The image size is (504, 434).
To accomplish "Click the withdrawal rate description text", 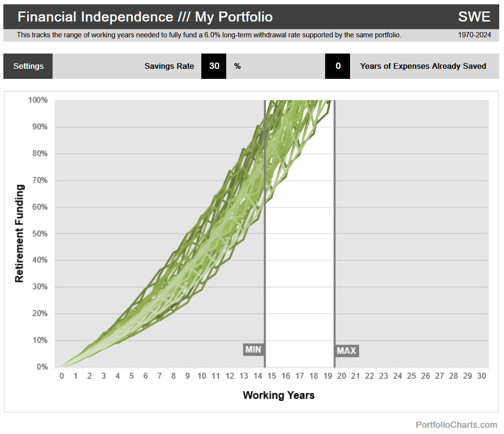I will point(209,35).
